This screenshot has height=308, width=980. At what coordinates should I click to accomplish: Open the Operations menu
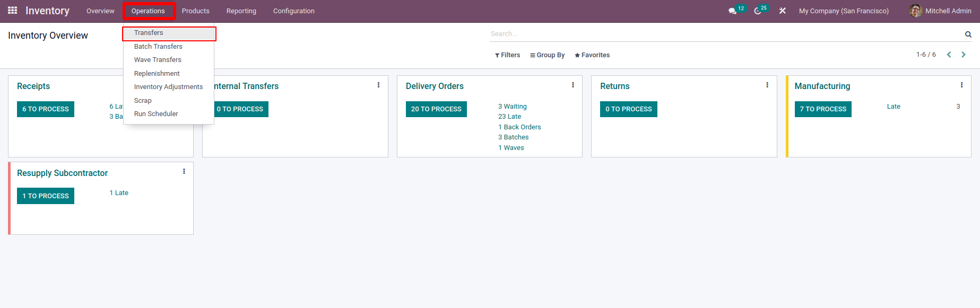click(148, 11)
